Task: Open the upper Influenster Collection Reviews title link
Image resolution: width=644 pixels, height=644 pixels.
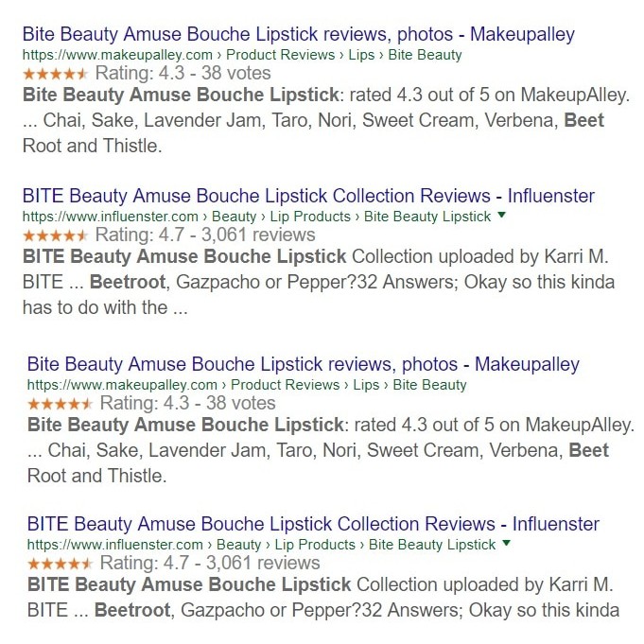Action: click(x=308, y=197)
